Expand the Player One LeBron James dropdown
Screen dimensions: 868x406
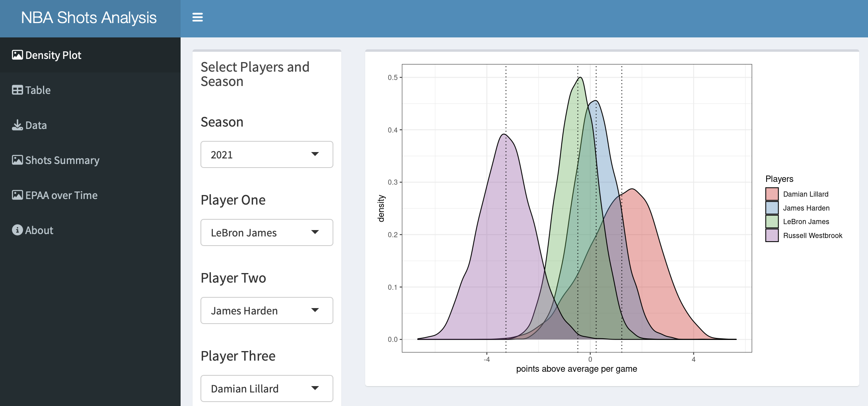(267, 232)
